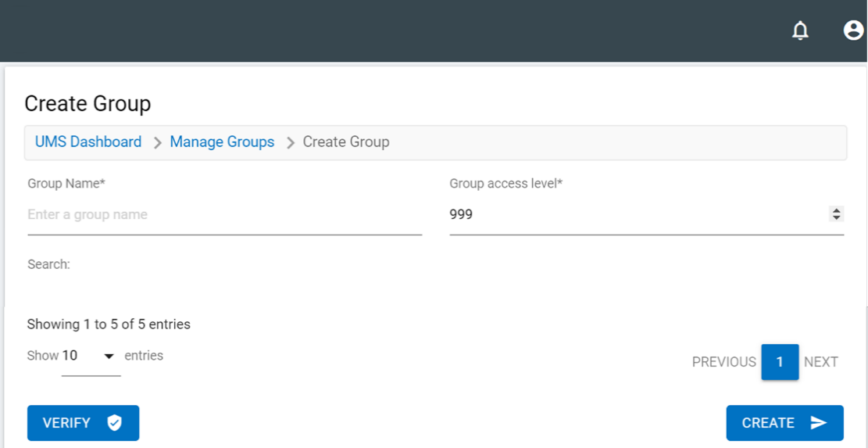Open the user account profile icon

click(853, 30)
